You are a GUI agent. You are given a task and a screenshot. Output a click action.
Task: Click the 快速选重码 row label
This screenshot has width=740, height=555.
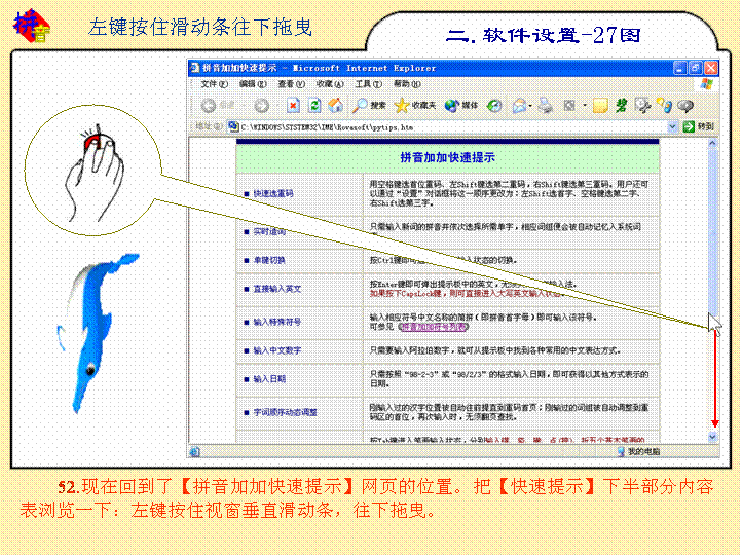[273, 193]
